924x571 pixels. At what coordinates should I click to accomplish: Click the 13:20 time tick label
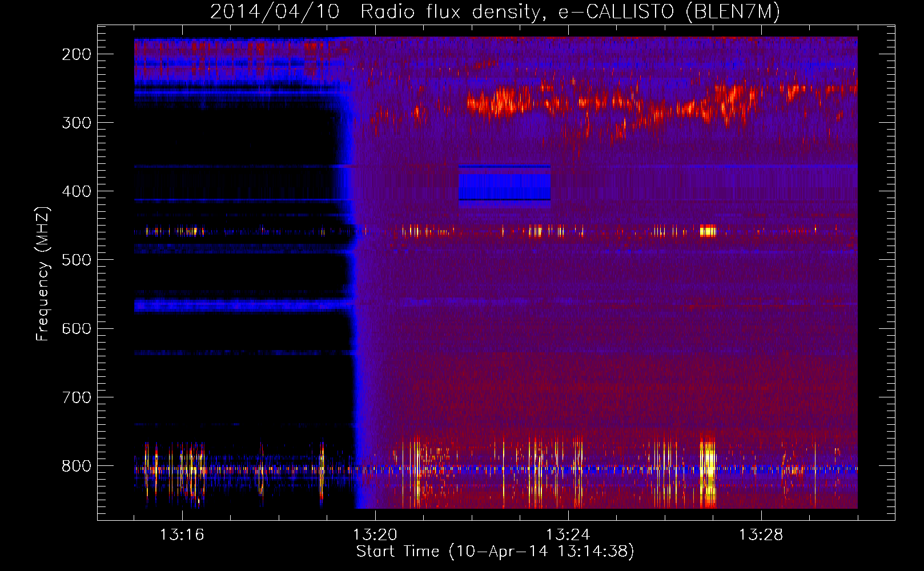click(x=375, y=535)
